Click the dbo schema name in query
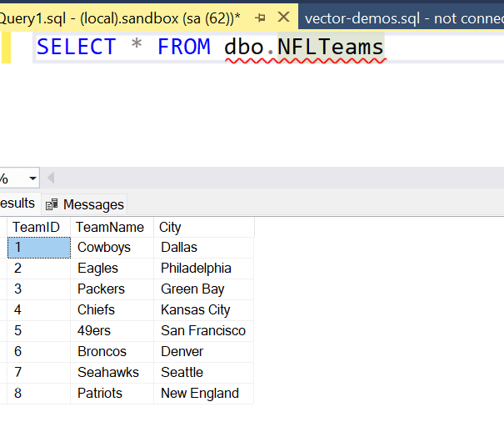The image size is (504, 427). coord(244,47)
